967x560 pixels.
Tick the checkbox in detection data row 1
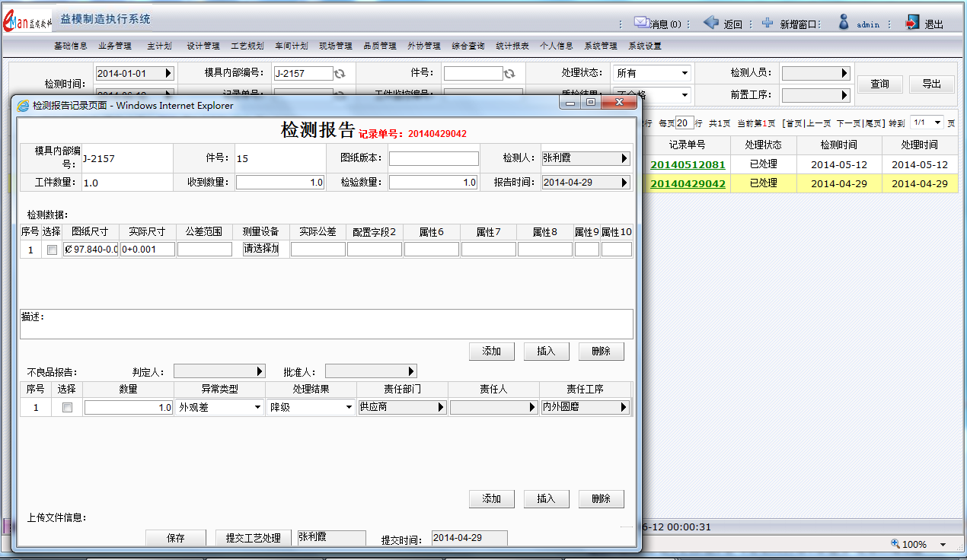pos(52,250)
